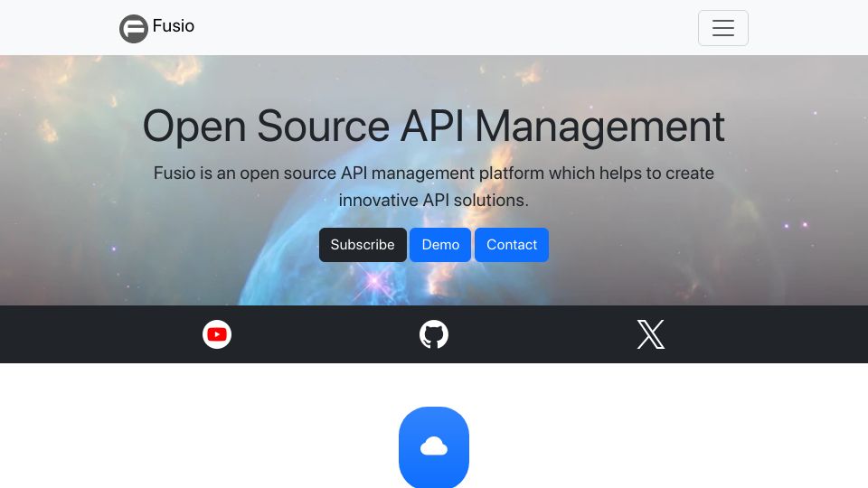This screenshot has height=488, width=868.
Task: Click the Contact button
Action: point(512,245)
